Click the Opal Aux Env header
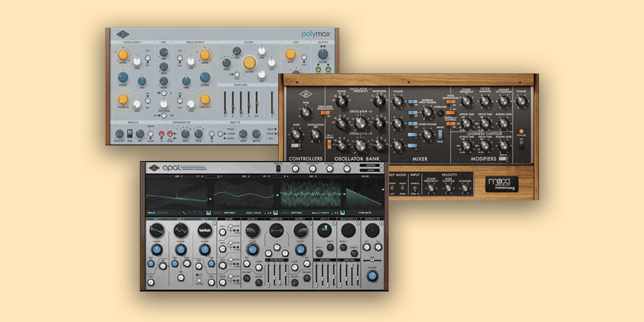 pyautogui.click(x=325, y=260)
